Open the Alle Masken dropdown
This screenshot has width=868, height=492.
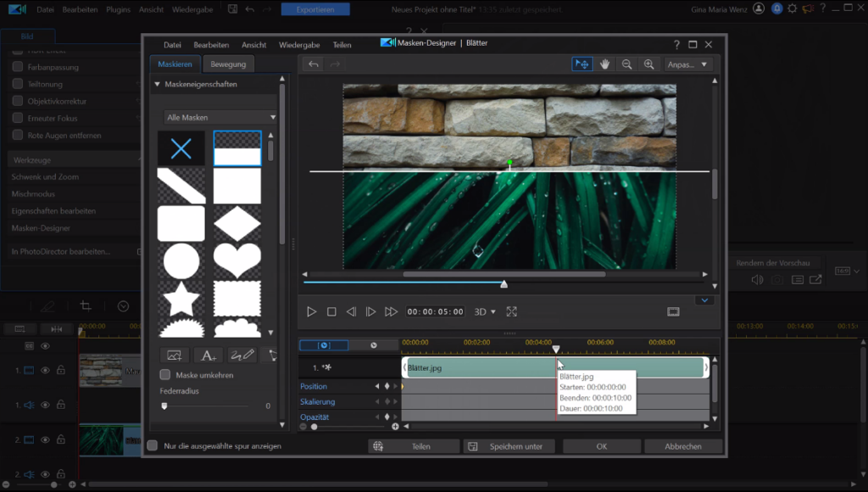pyautogui.click(x=220, y=117)
